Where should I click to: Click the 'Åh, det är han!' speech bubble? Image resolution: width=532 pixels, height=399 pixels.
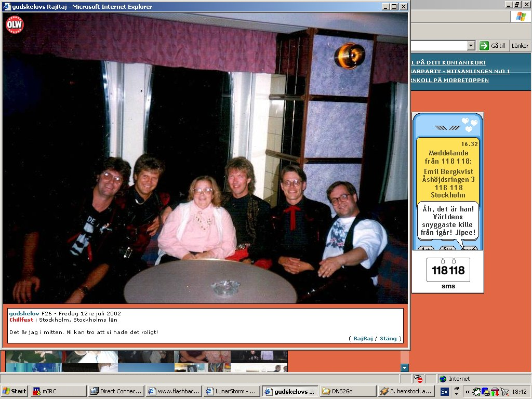pyautogui.click(x=448, y=220)
